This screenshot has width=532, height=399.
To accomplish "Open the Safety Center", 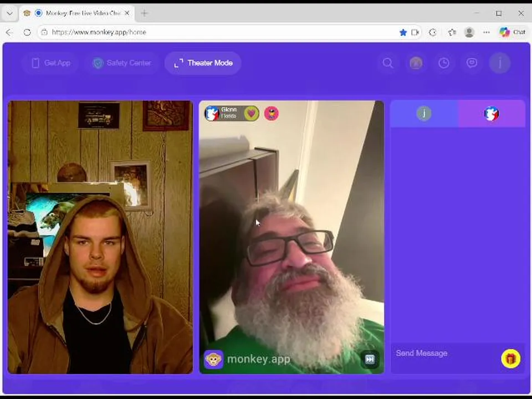I will (x=122, y=63).
